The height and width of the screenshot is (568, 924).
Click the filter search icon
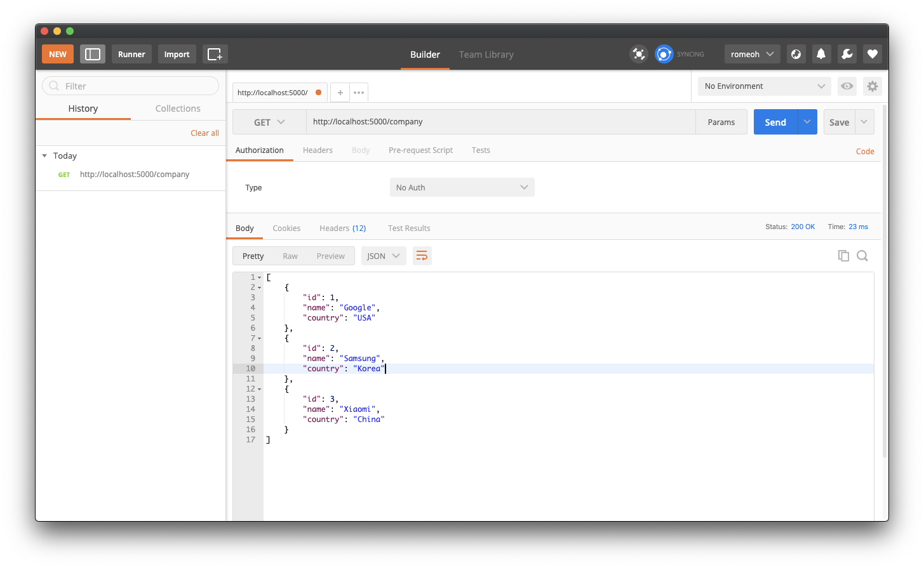pos(54,86)
